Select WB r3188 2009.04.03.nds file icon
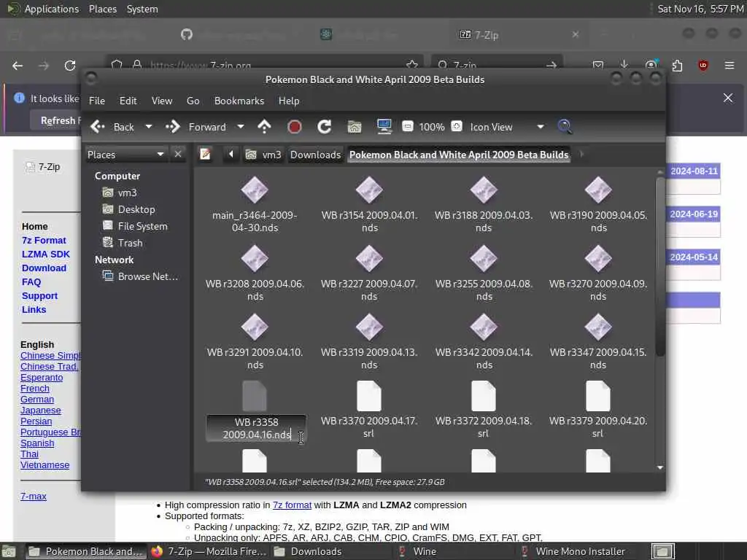This screenshot has height=560, width=747. coord(484,190)
